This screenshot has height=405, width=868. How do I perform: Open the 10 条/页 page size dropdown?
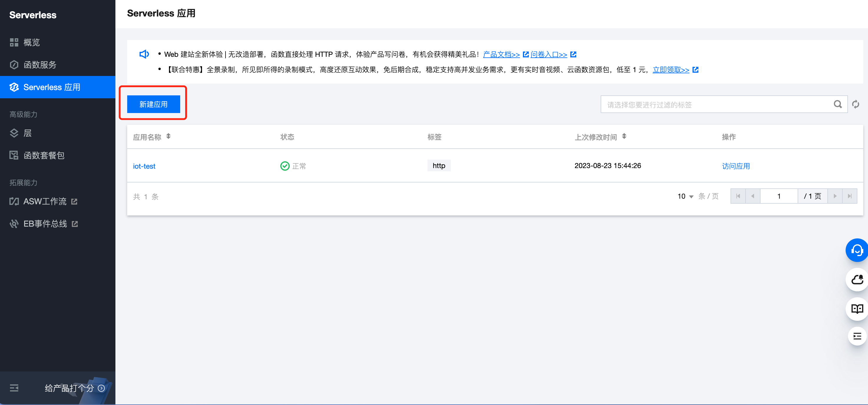coord(685,196)
